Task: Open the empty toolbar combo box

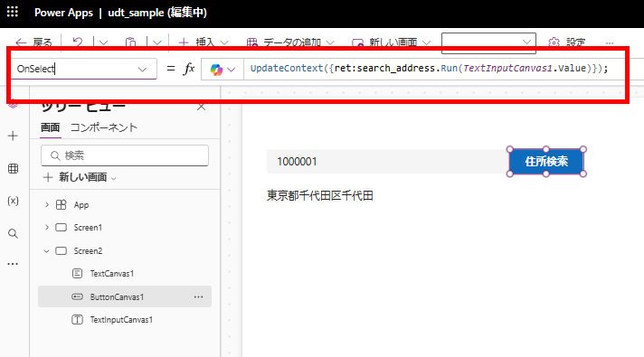Action: [x=488, y=42]
